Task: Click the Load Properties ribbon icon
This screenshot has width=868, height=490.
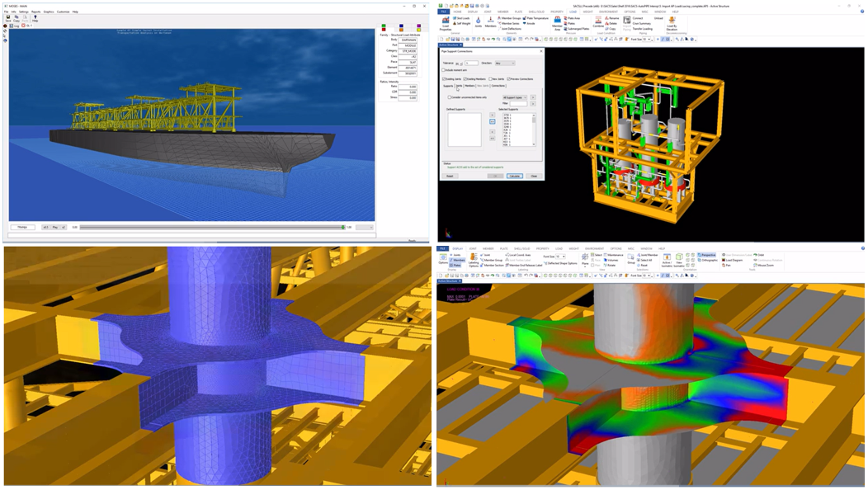Action: point(446,23)
